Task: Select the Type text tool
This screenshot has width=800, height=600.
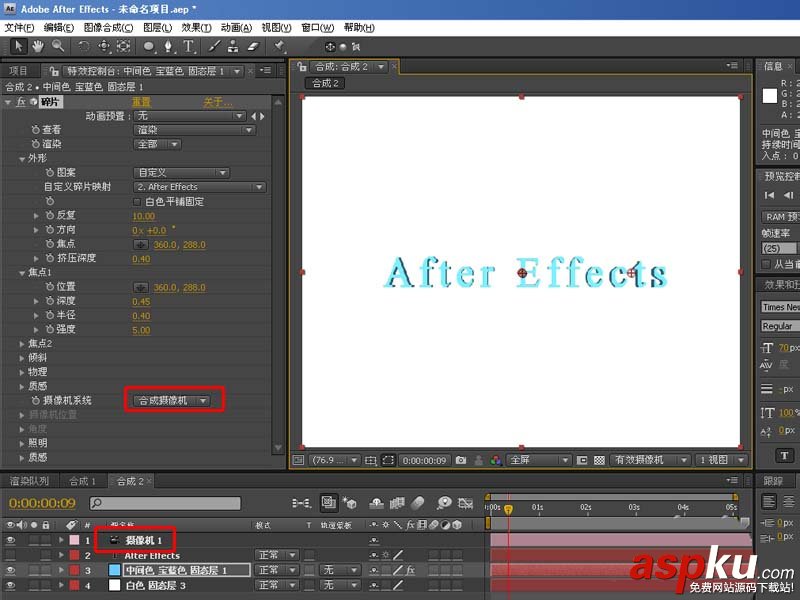Action: click(188, 46)
